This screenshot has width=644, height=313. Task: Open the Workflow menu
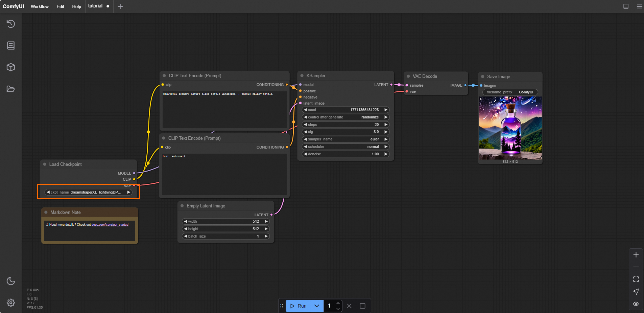coord(40,6)
